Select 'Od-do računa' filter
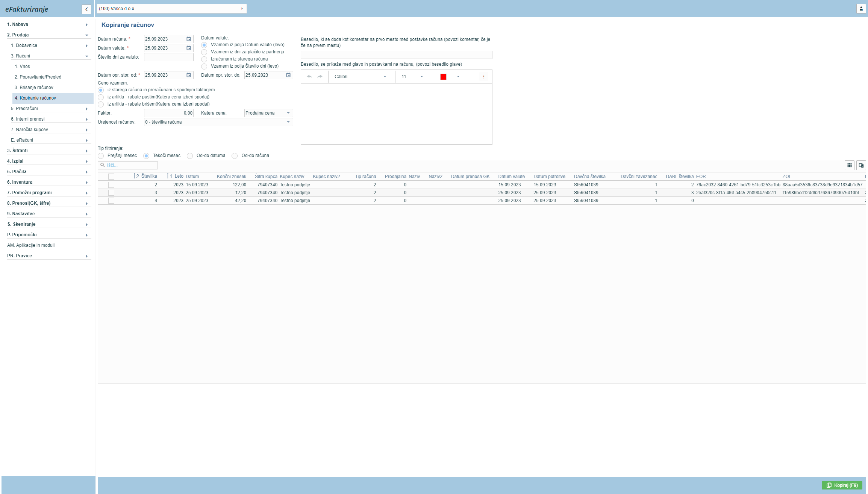This screenshot has width=868, height=494. point(235,156)
